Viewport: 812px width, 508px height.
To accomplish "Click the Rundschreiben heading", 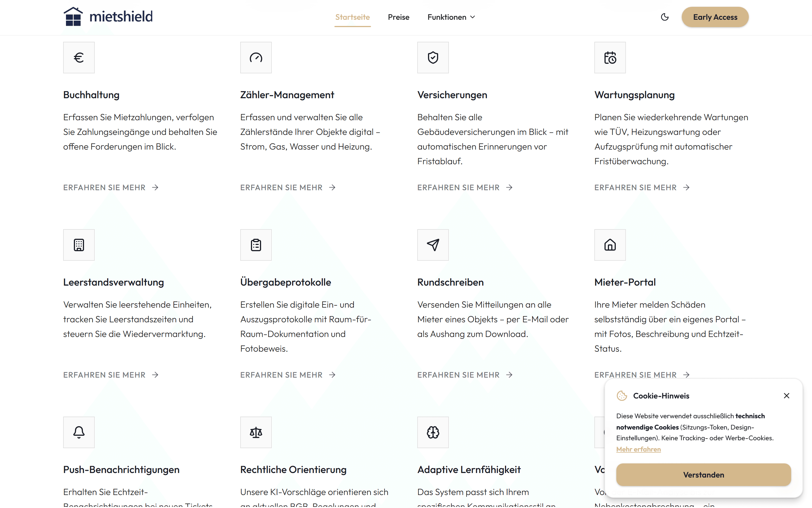I will (450, 282).
